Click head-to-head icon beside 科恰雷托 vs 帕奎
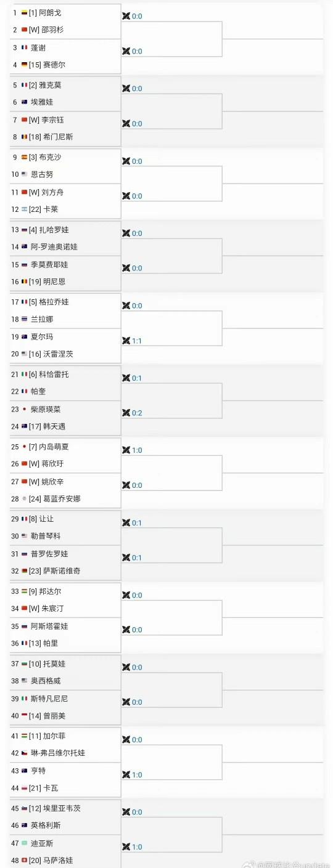 pyautogui.click(x=126, y=378)
